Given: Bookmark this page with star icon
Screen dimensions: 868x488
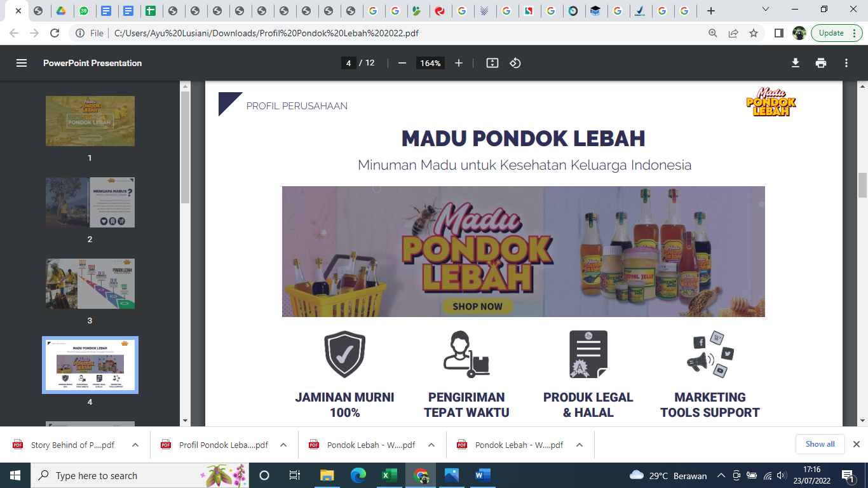Looking at the screenshot, I should [x=754, y=33].
